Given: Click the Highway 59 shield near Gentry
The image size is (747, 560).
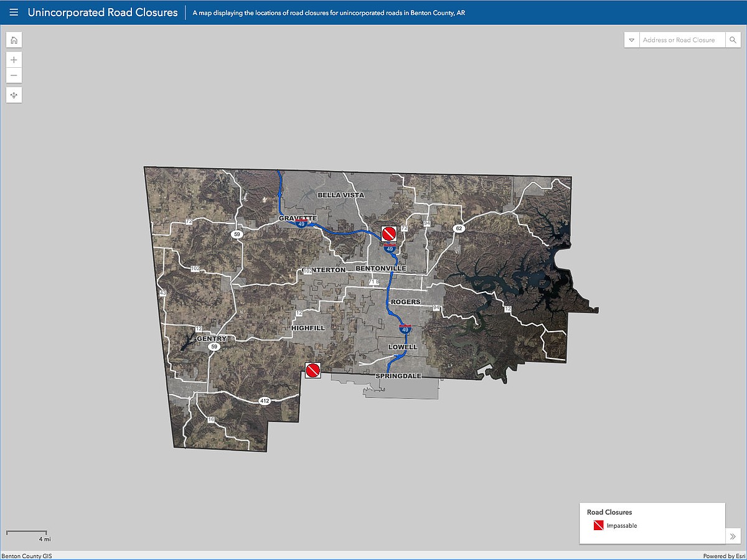Looking at the screenshot, I should (x=214, y=347).
